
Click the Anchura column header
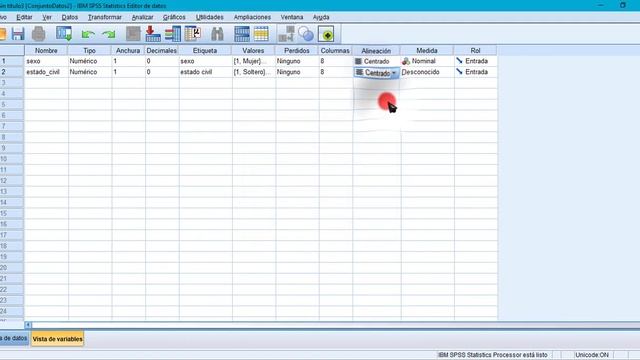[128, 51]
